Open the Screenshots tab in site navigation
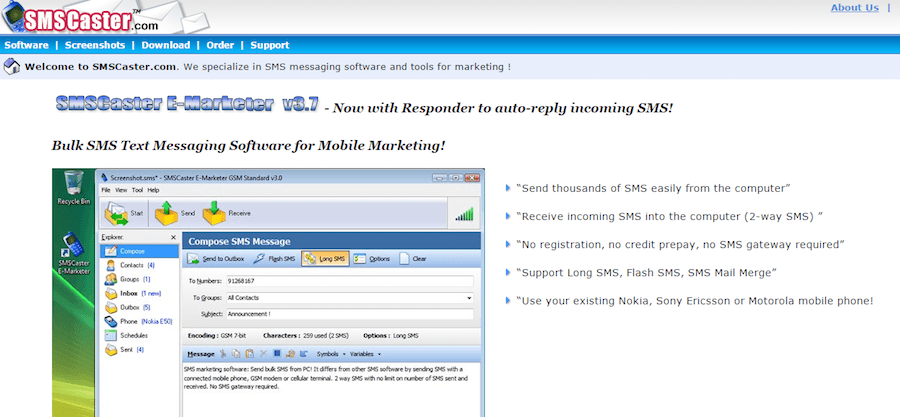Image resolution: width=900 pixels, height=417 pixels. (x=95, y=45)
